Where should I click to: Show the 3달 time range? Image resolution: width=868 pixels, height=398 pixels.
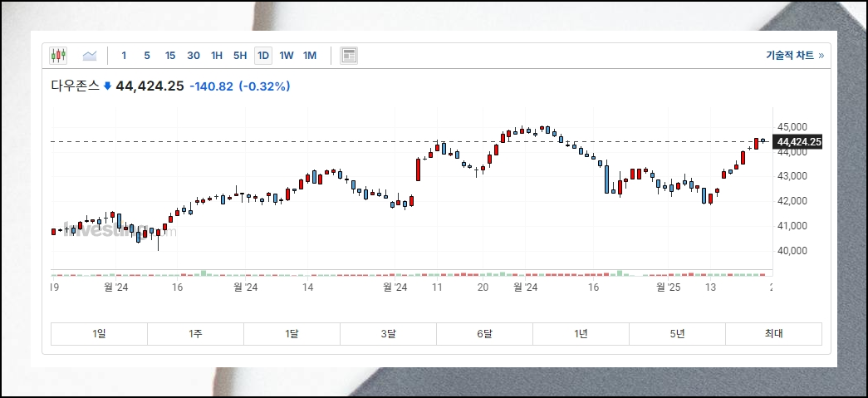click(x=388, y=334)
